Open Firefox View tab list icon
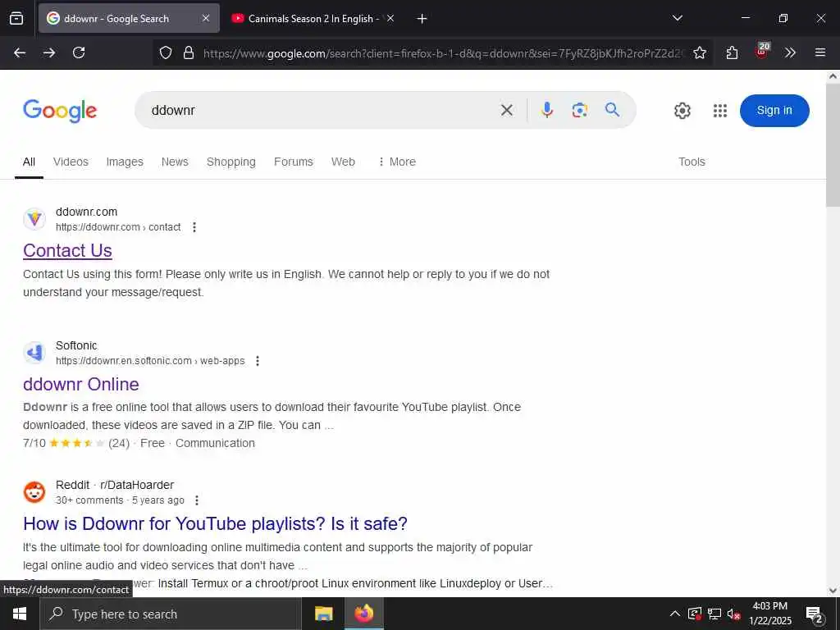This screenshot has height=630, width=840. (x=16, y=19)
